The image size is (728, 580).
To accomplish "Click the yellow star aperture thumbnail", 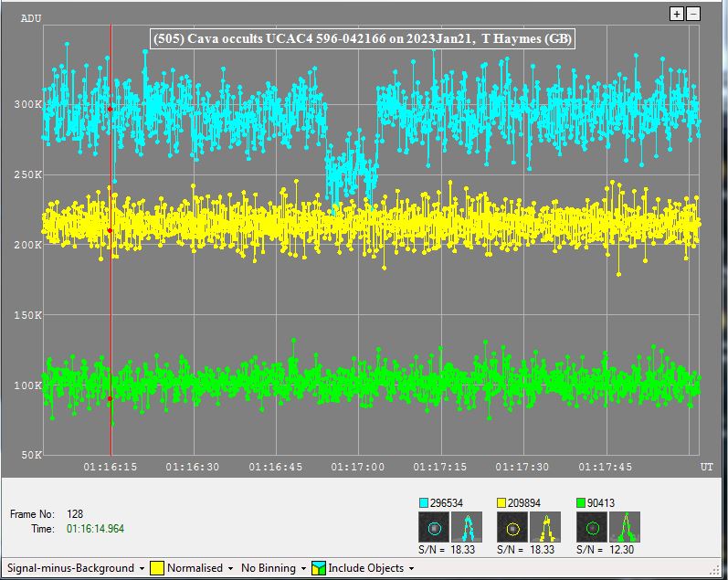I will pos(512,527).
